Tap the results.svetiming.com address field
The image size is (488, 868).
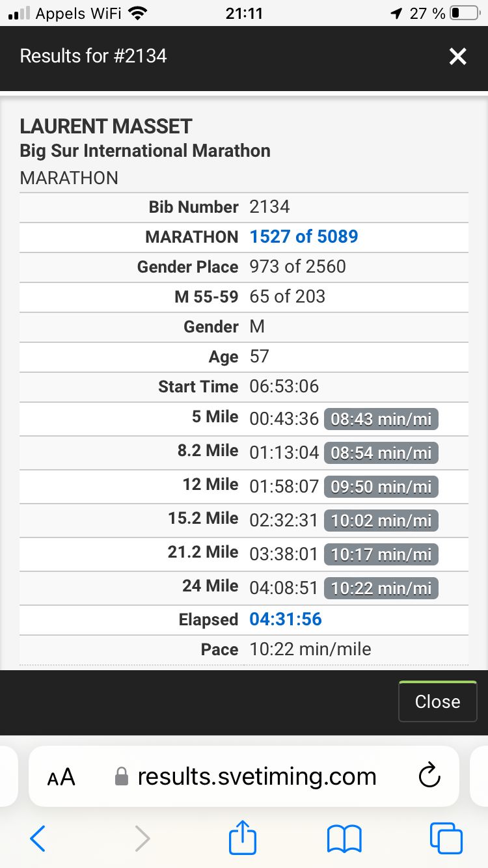tap(256, 776)
